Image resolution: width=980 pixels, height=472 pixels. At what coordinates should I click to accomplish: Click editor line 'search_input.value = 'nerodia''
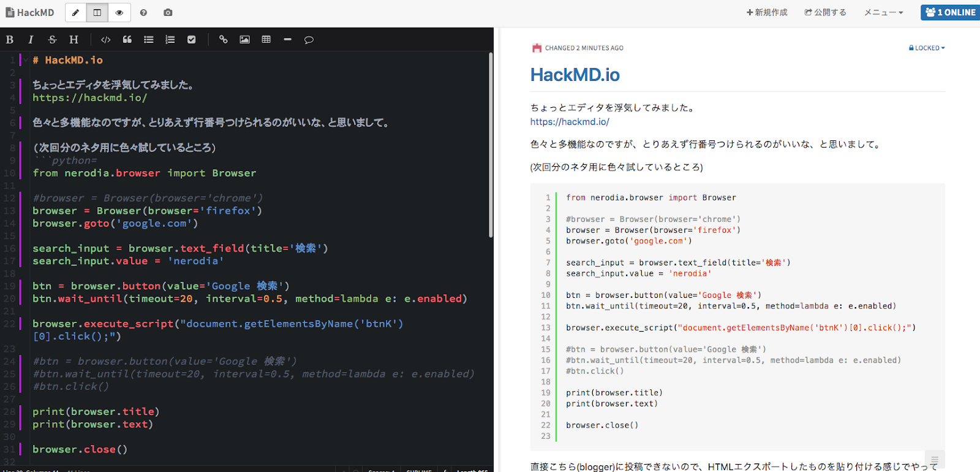(128, 261)
